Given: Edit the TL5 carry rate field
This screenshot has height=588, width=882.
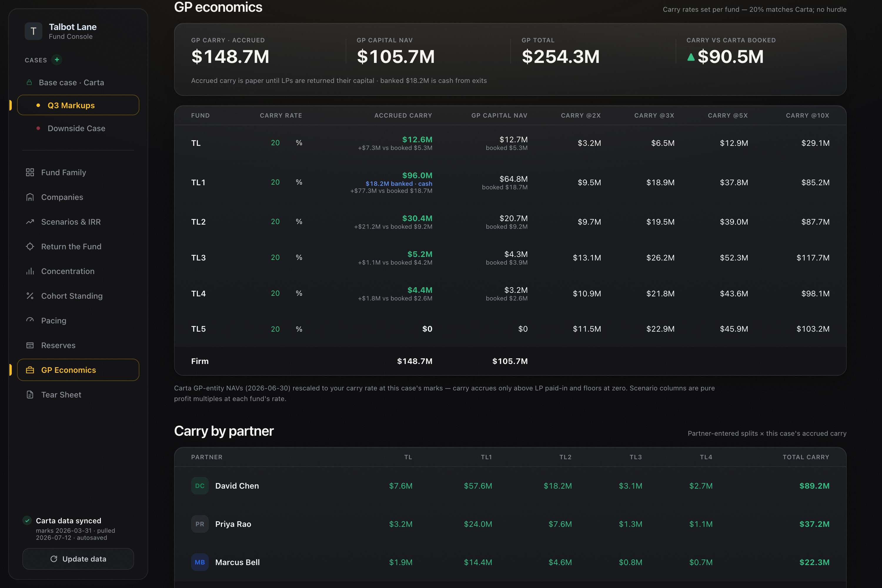Looking at the screenshot, I should pyautogui.click(x=275, y=329).
